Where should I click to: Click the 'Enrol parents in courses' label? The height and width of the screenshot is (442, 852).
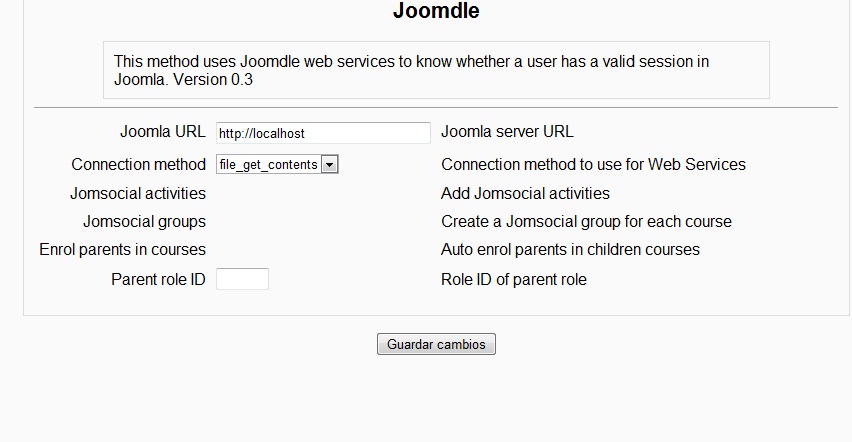[123, 249]
